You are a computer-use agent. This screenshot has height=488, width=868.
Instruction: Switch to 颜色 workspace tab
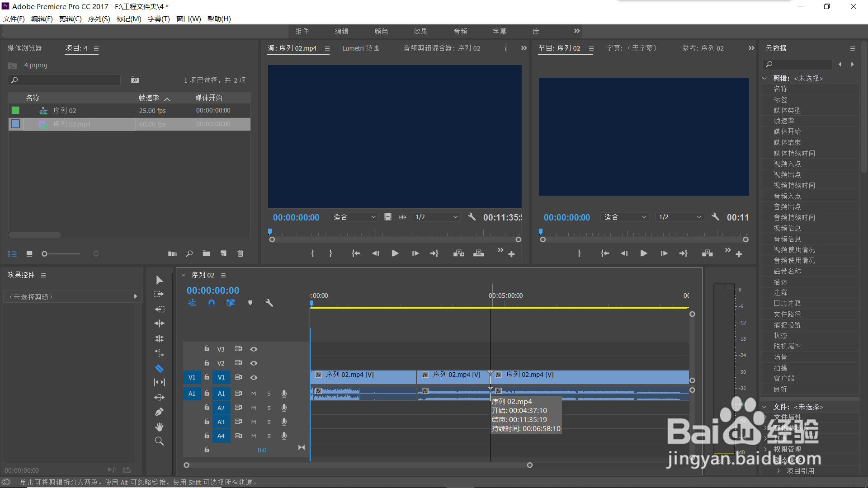pos(381,31)
